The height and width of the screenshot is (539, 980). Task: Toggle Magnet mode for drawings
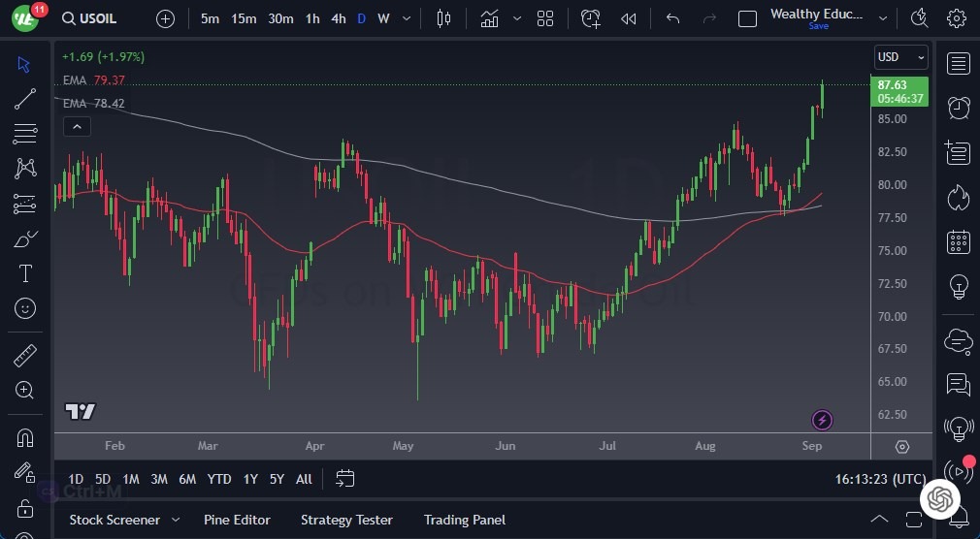(x=25, y=437)
